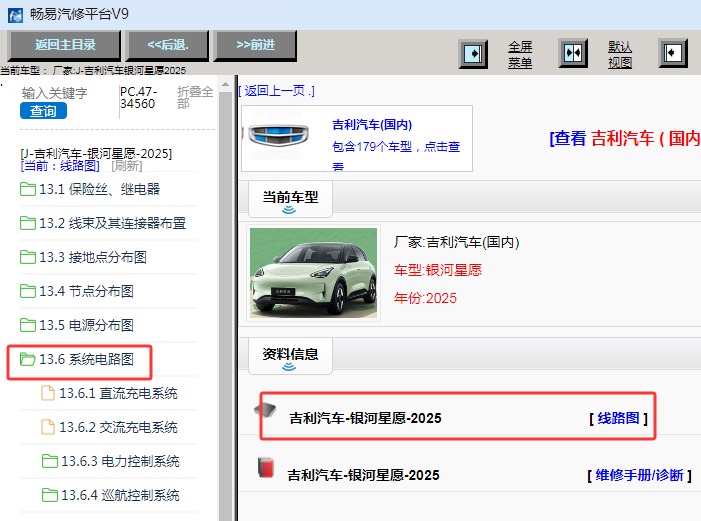Screen dimensions: 701x521
Task: Click the 返回上一页 link
Action: pos(276,91)
